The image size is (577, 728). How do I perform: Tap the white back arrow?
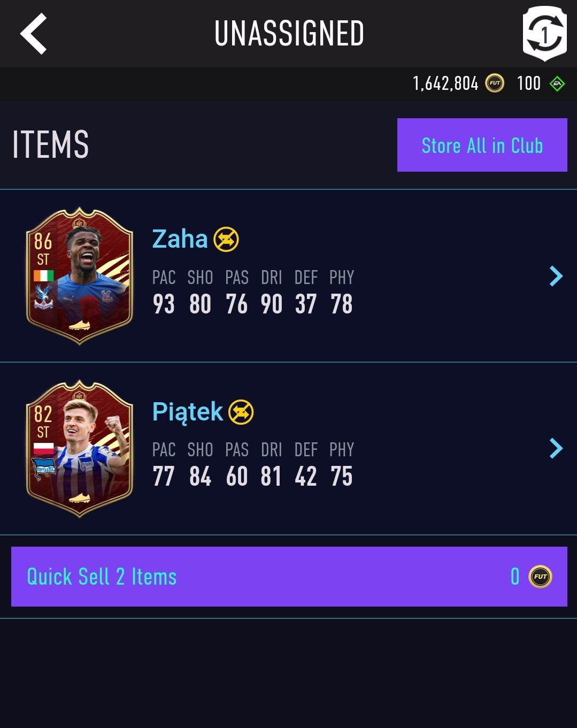click(33, 34)
